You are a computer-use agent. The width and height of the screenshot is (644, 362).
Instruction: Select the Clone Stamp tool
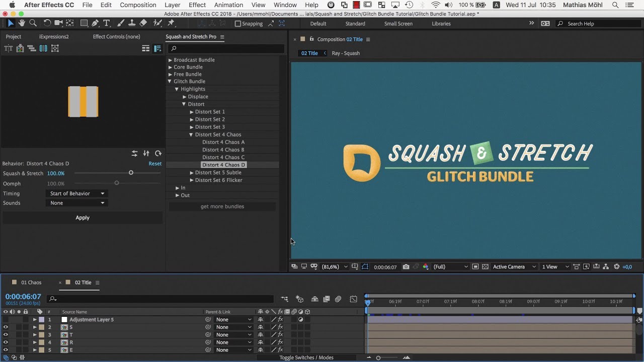(132, 23)
